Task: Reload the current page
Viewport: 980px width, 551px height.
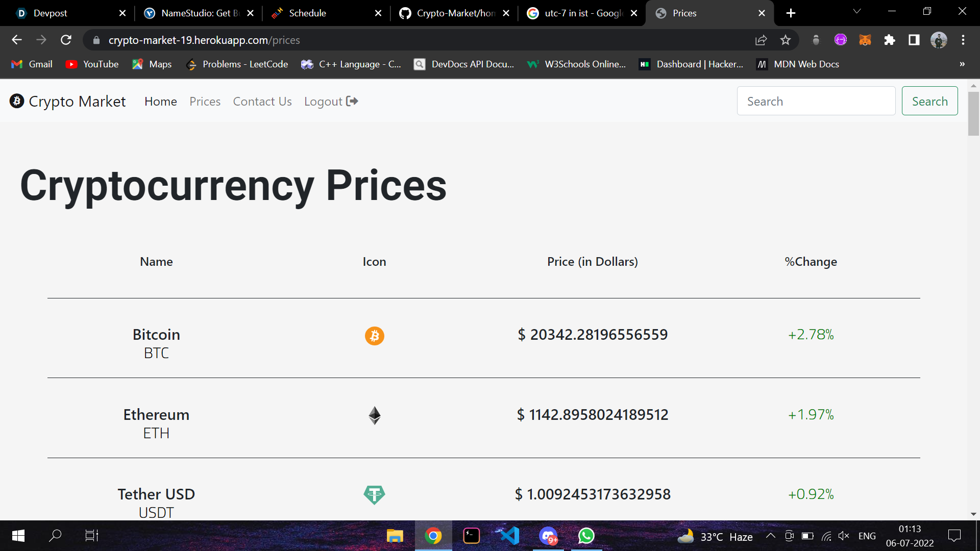Action: click(66, 40)
